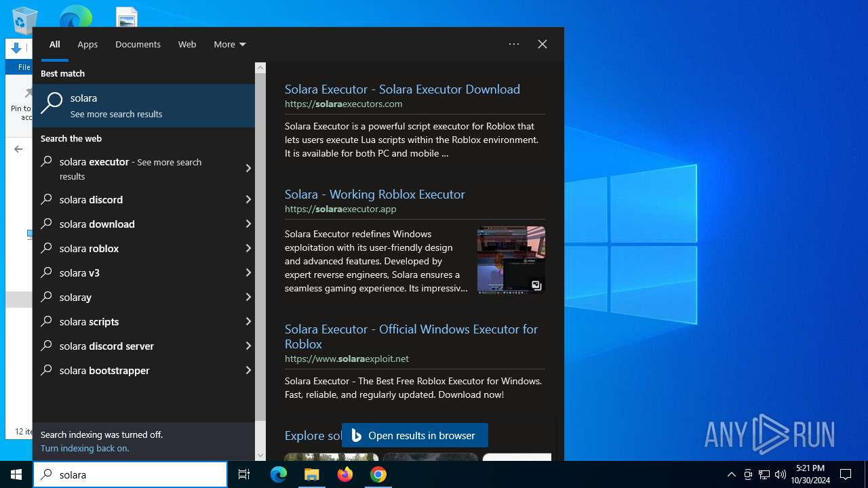Image resolution: width=868 pixels, height=488 pixels.
Task: Expand the solara executor suggestion arrow
Action: 248,168
